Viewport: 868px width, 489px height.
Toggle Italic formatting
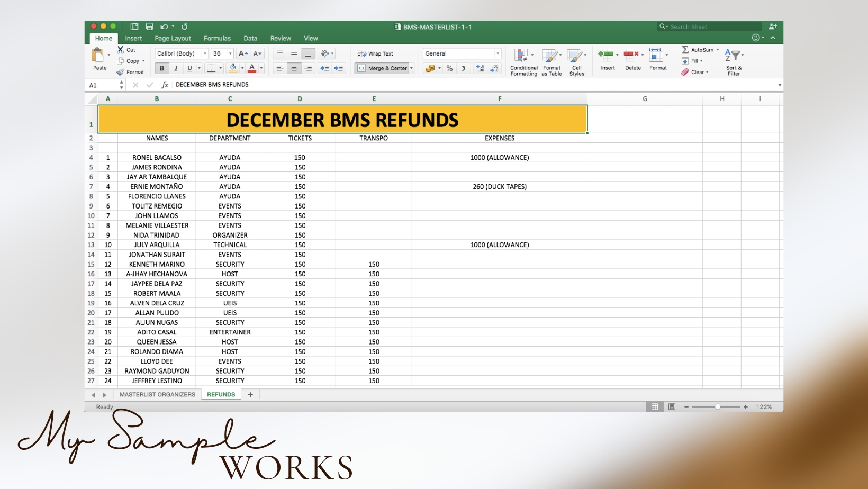point(176,68)
